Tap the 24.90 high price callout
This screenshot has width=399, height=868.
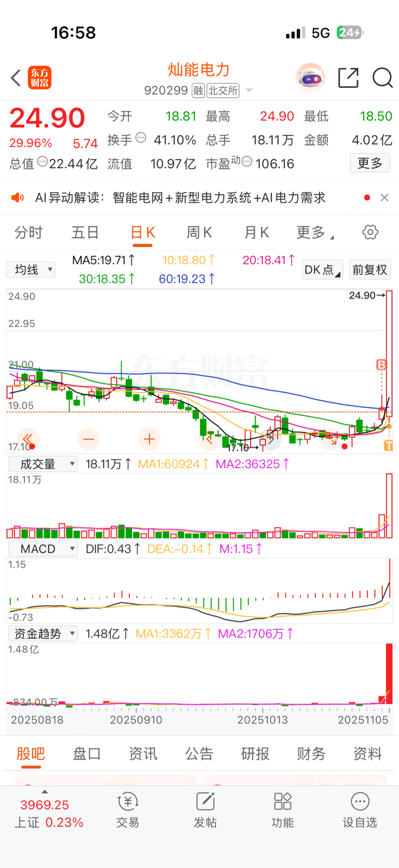point(367,295)
